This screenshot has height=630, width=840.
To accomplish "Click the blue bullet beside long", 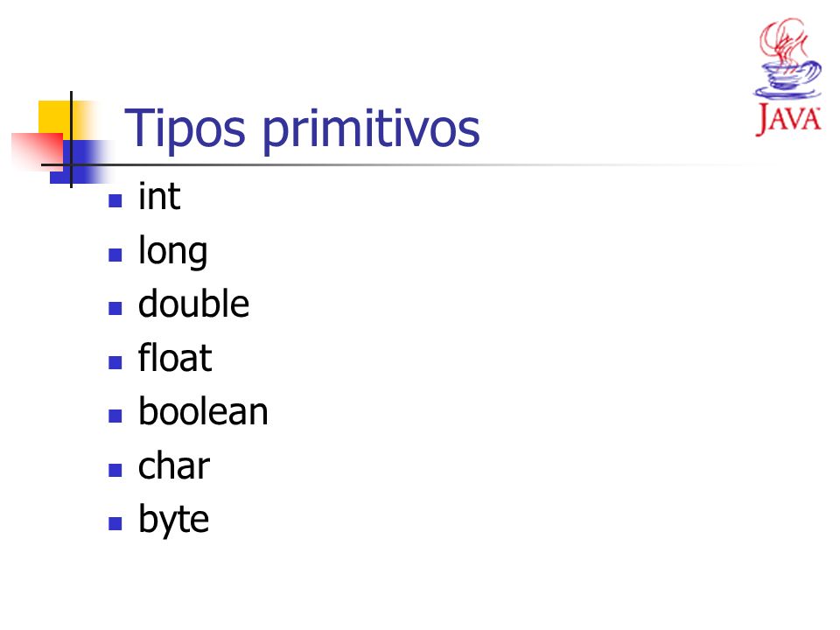I will [115, 255].
